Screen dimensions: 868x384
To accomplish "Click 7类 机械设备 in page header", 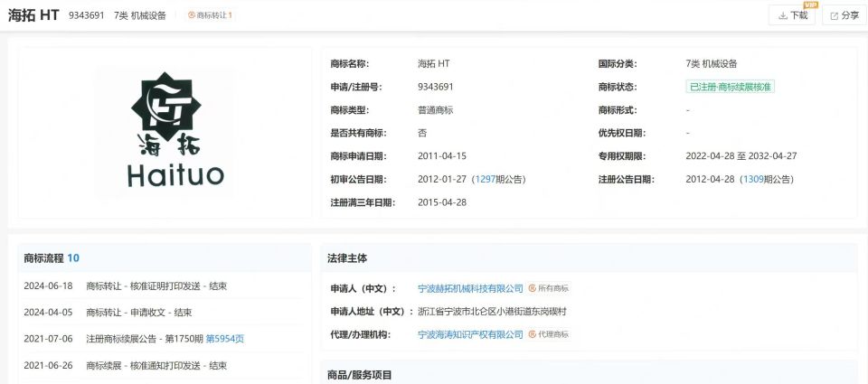I will (x=140, y=15).
